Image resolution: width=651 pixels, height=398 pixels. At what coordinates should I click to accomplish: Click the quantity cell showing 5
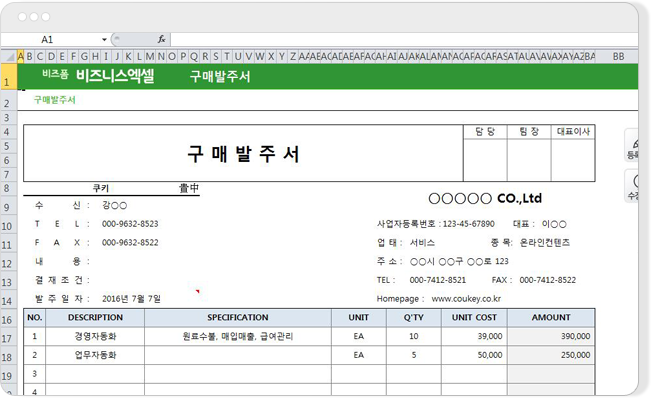(414, 355)
